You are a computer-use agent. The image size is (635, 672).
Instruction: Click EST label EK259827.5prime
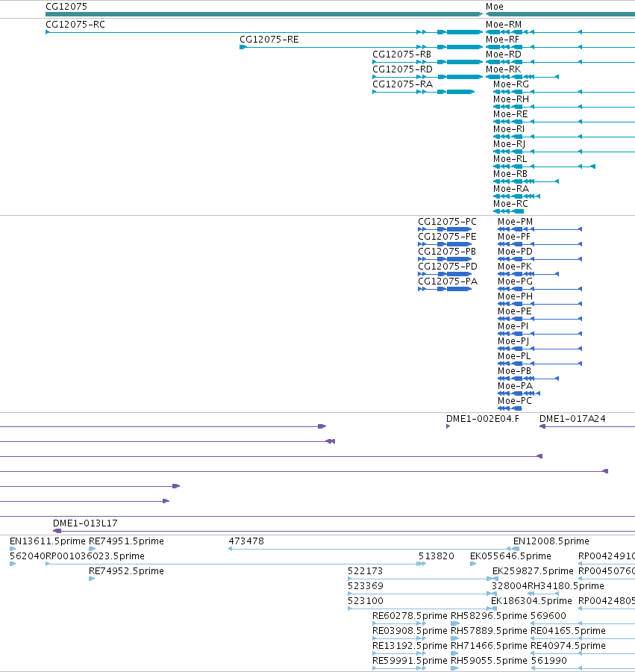point(533,571)
